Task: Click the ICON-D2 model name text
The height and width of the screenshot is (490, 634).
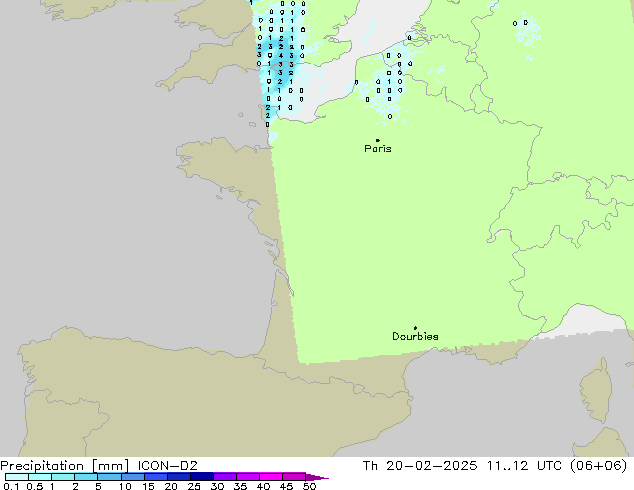Action: click(x=167, y=466)
